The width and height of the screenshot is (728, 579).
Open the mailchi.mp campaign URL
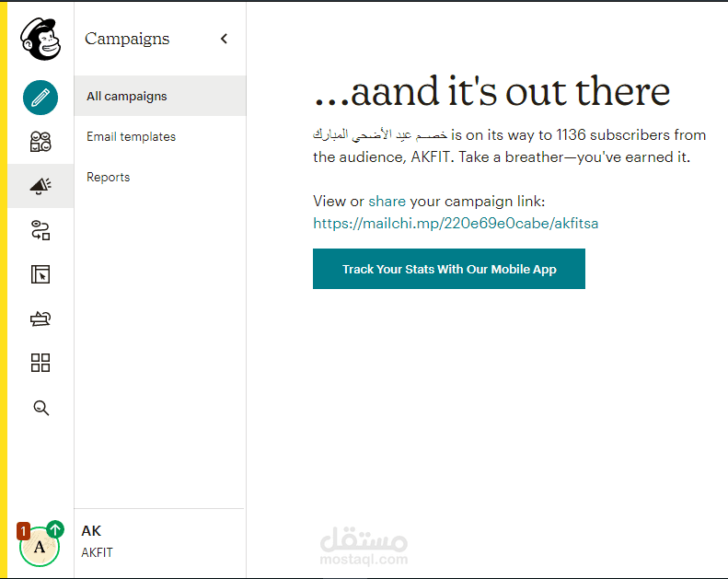[456, 224]
